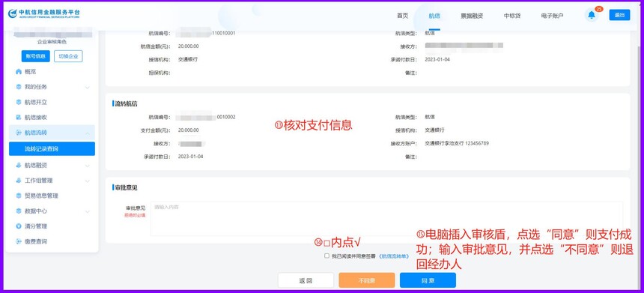Click the 切换企业 button
This screenshot has width=644, height=293.
tap(68, 56)
